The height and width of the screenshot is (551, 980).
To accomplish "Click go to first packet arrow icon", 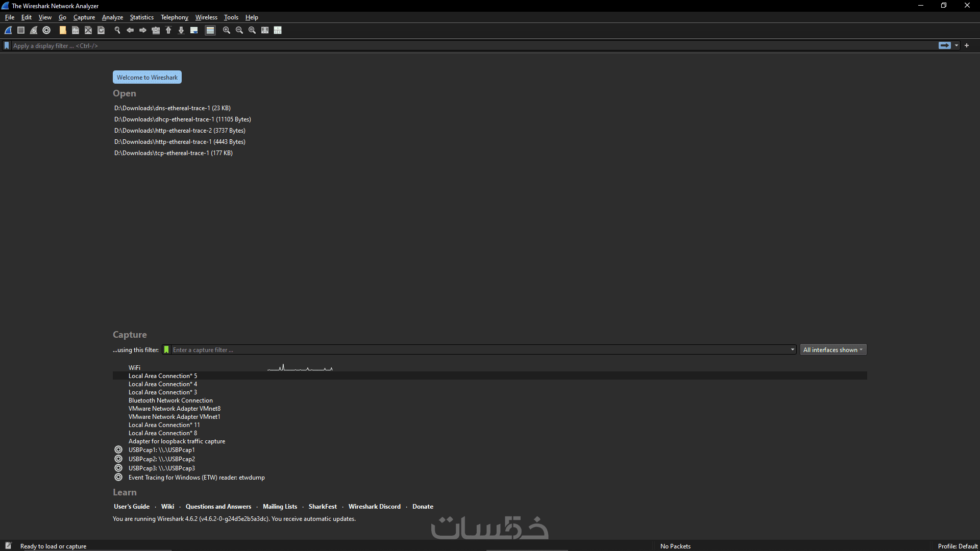I will pos(168,31).
